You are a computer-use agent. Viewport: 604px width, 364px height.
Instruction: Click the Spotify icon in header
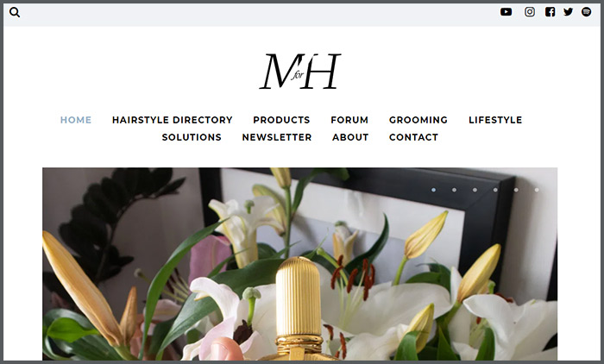point(586,12)
